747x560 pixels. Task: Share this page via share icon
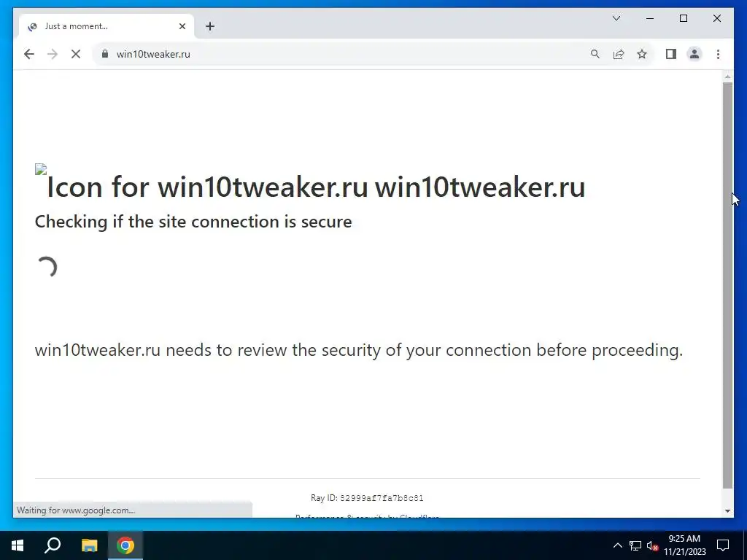coord(619,54)
